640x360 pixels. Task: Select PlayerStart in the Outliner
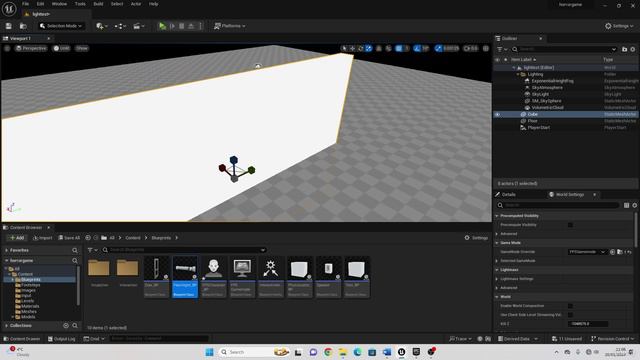pos(538,128)
